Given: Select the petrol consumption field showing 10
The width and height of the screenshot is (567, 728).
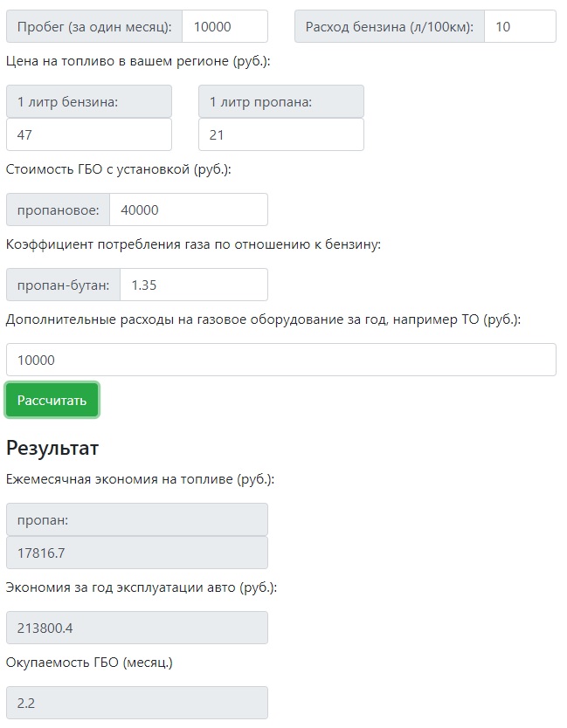Looking at the screenshot, I should 520,26.
